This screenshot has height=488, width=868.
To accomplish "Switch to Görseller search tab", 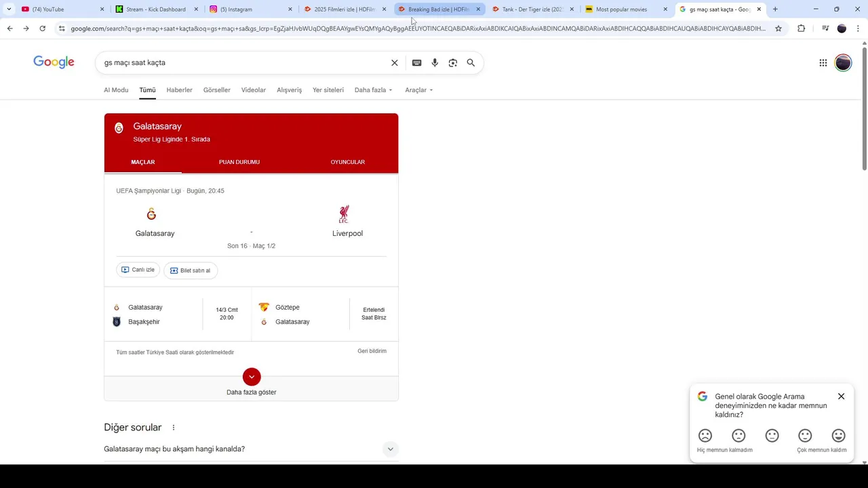I will point(217,90).
